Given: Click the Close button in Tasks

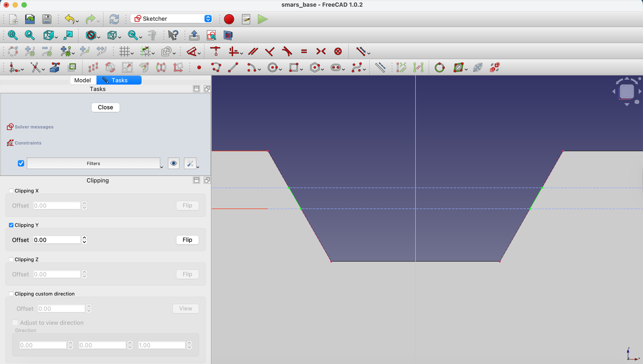Looking at the screenshot, I should (105, 107).
